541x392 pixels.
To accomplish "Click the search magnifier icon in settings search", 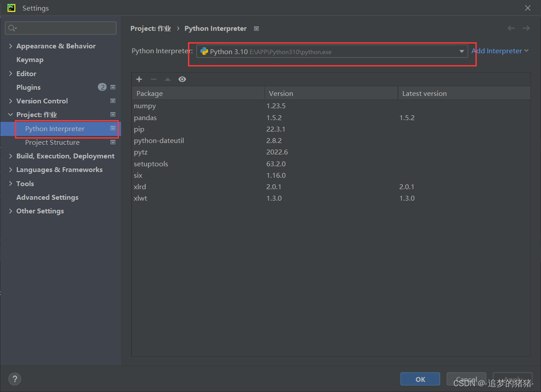I will (x=12, y=28).
